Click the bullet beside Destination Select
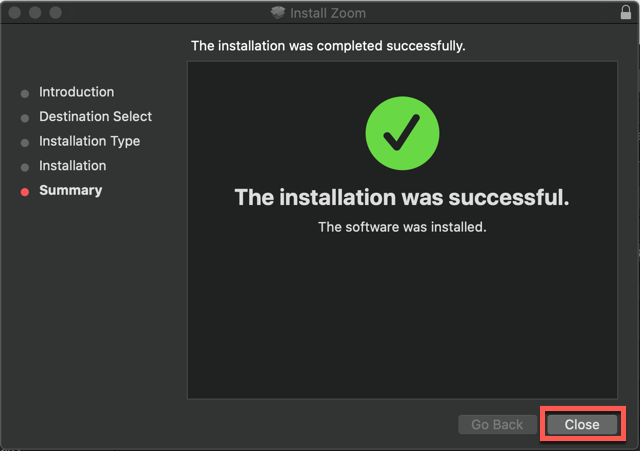Viewport: 640px width, 451px height. (x=25, y=118)
